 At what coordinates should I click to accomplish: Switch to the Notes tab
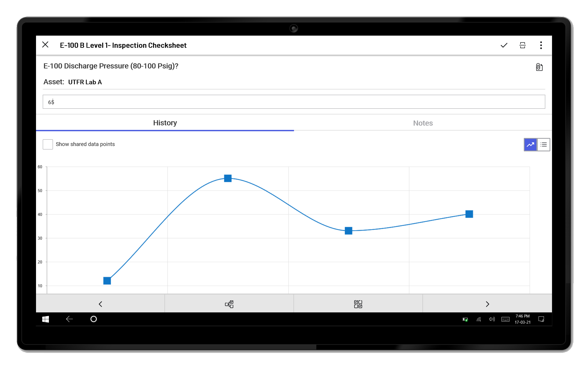[x=423, y=123]
